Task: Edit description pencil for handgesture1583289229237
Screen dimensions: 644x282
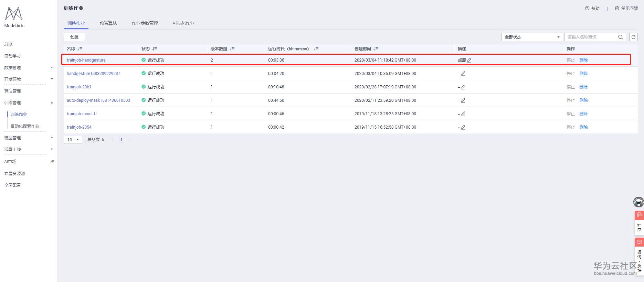Action: pyautogui.click(x=463, y=74)
